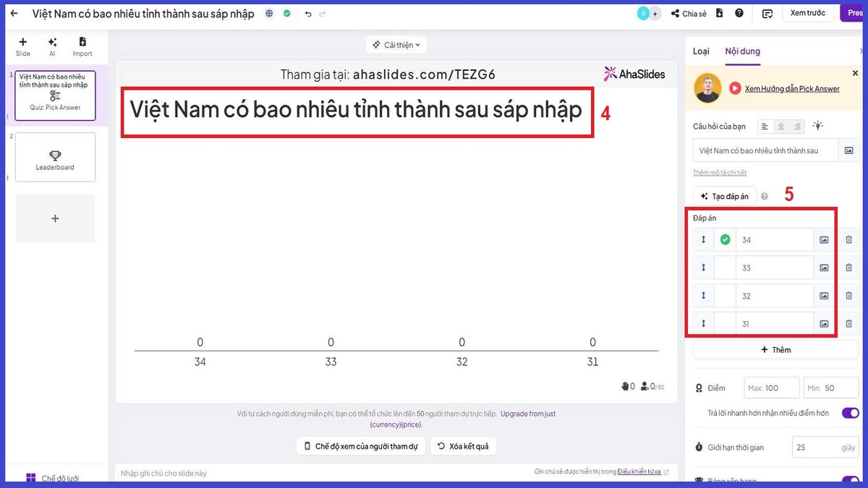Open the Xem Hướng dẫn Pick Answer link
The width and height of the screenshot is (868, 488).
point(792,88)
